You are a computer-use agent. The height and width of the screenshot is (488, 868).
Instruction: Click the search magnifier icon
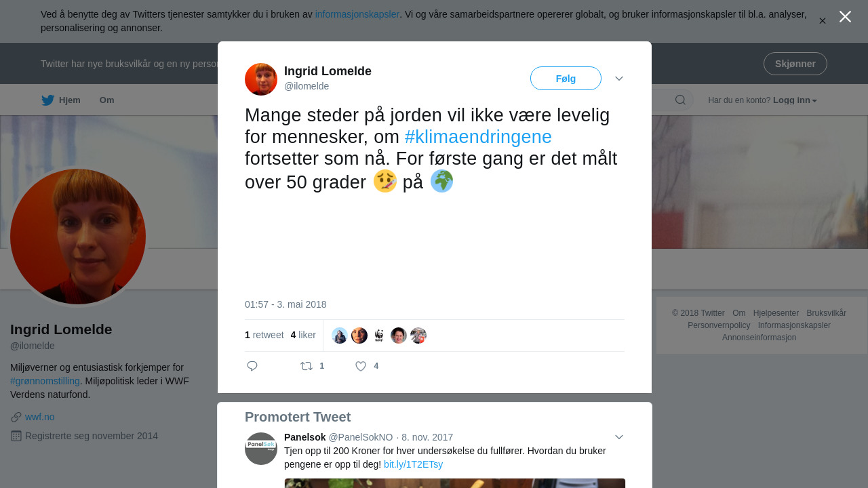[680, 100]
